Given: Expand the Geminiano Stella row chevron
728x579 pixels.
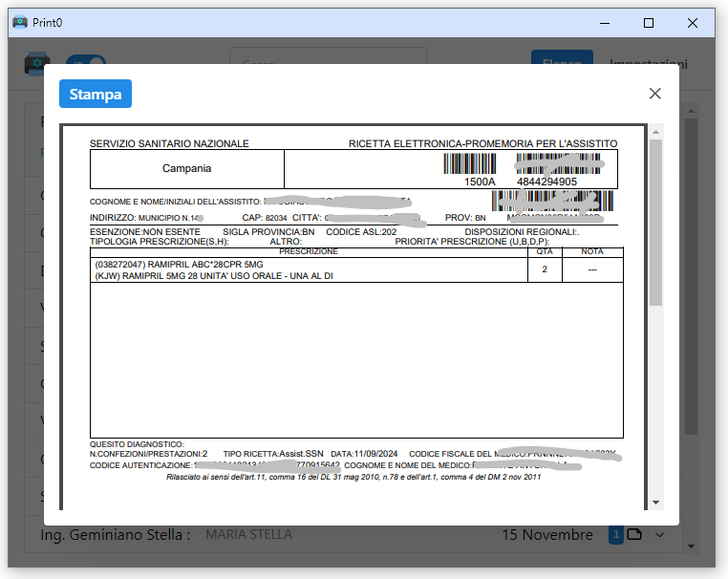Looking at the screenshot, I should pos(659,534).
